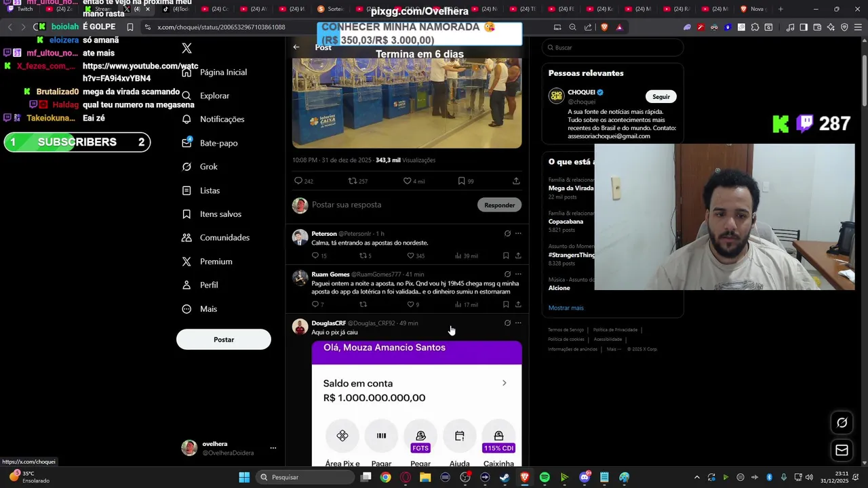
Task: Open floating Grok button bottom right
Action: (842, 422)
